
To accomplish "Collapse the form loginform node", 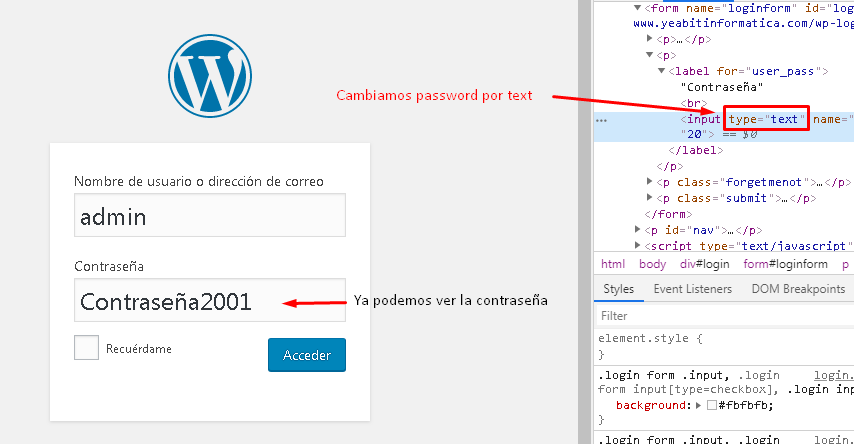I will (637, 8).
